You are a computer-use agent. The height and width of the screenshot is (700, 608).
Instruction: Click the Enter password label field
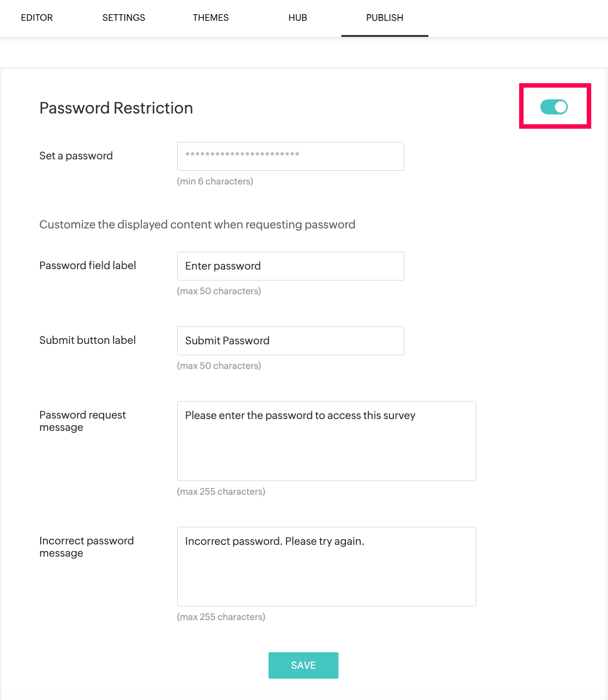click(x=291, y=266)
